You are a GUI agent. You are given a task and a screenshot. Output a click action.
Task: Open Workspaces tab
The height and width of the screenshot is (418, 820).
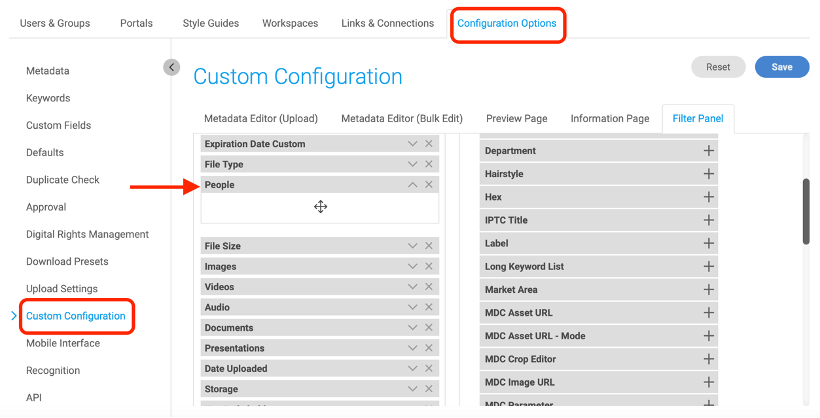tap(290, 23)
